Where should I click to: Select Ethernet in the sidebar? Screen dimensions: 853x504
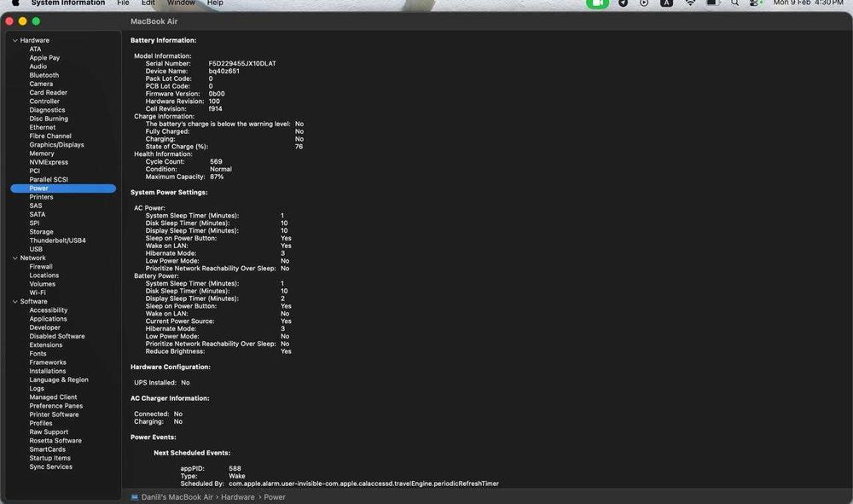pos(43,127)
